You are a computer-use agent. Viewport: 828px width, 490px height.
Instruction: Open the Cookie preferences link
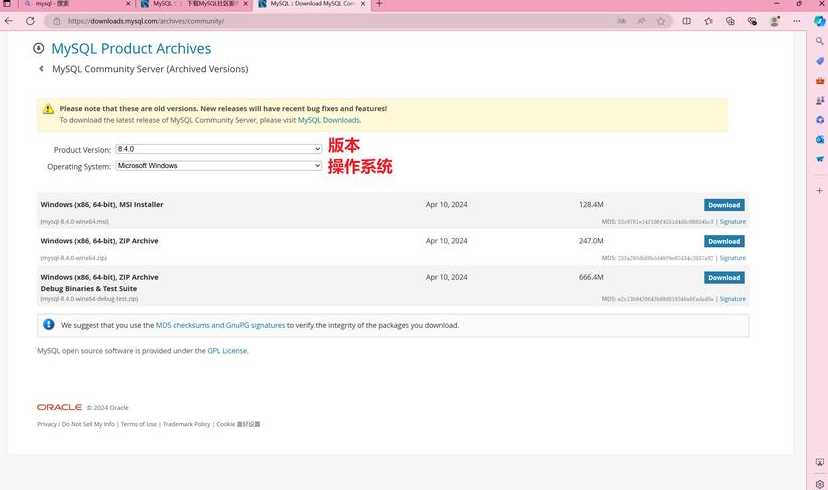tap(238, 424)
